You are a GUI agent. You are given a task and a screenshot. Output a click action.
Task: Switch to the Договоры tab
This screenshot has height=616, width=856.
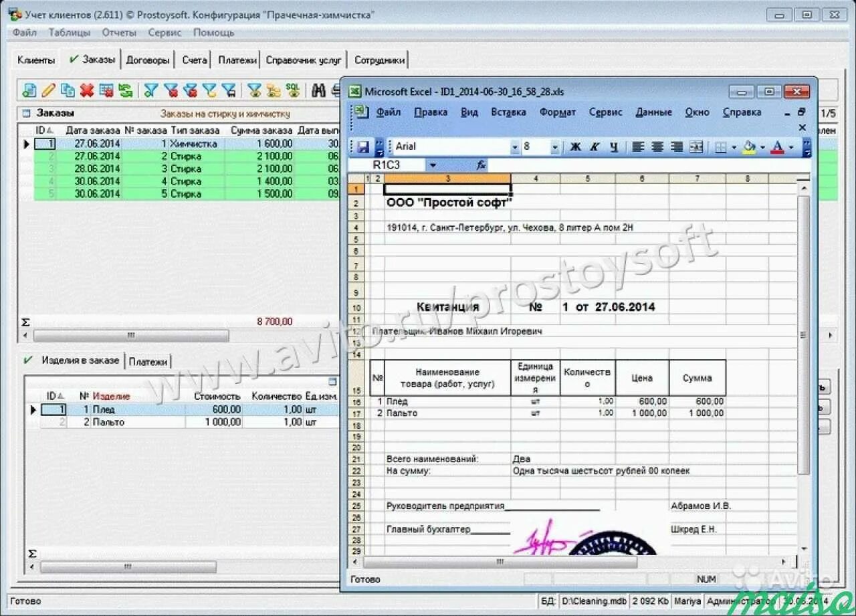[x=148, y=60]
